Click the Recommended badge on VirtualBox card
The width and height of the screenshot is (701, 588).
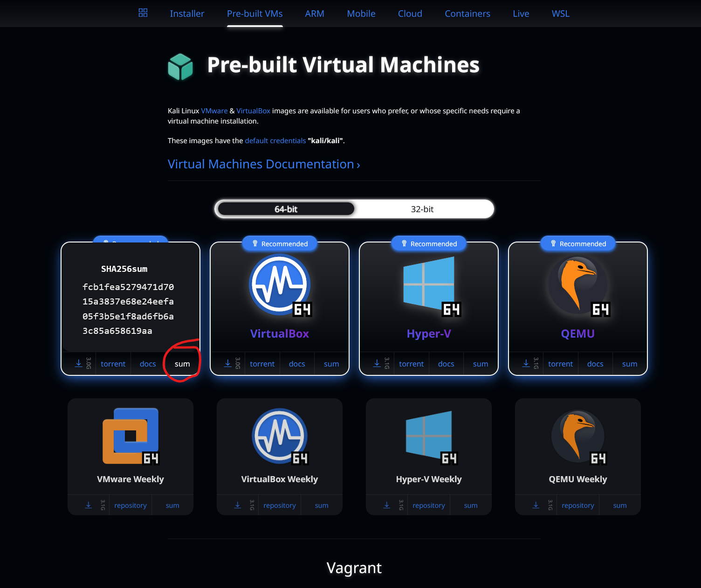(x=280, y=243)
